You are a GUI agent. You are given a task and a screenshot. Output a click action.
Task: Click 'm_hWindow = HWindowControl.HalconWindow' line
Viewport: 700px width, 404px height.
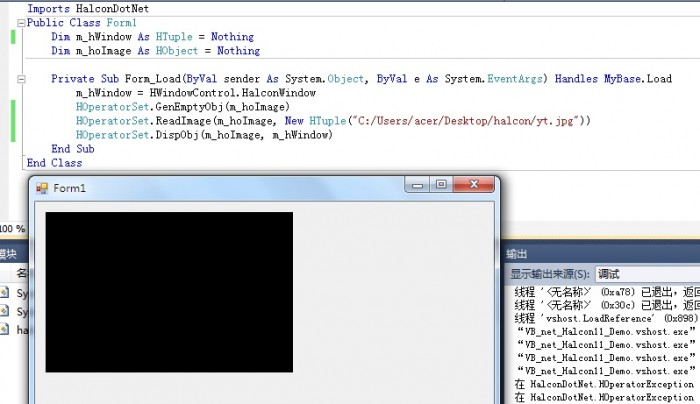[196, 93]
